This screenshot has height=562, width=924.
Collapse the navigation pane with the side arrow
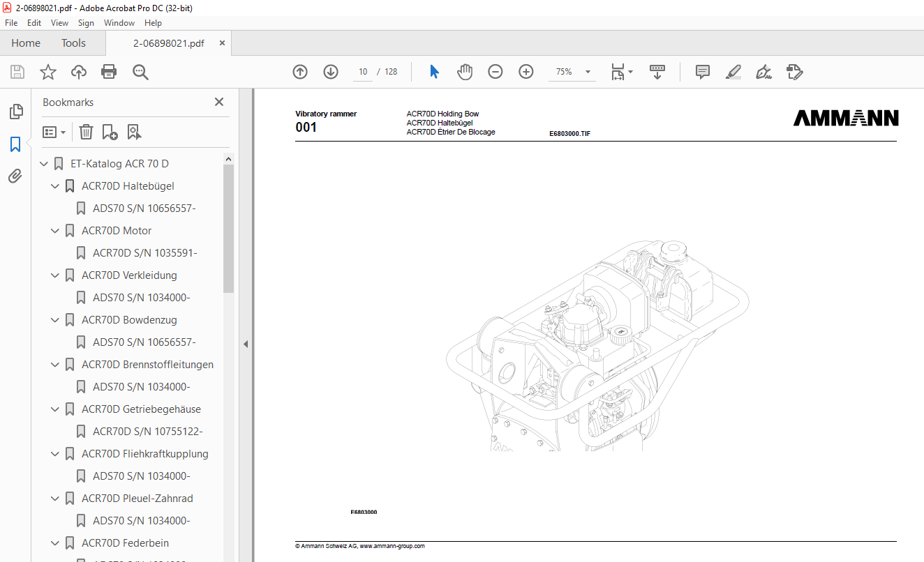tap(246, 344)
